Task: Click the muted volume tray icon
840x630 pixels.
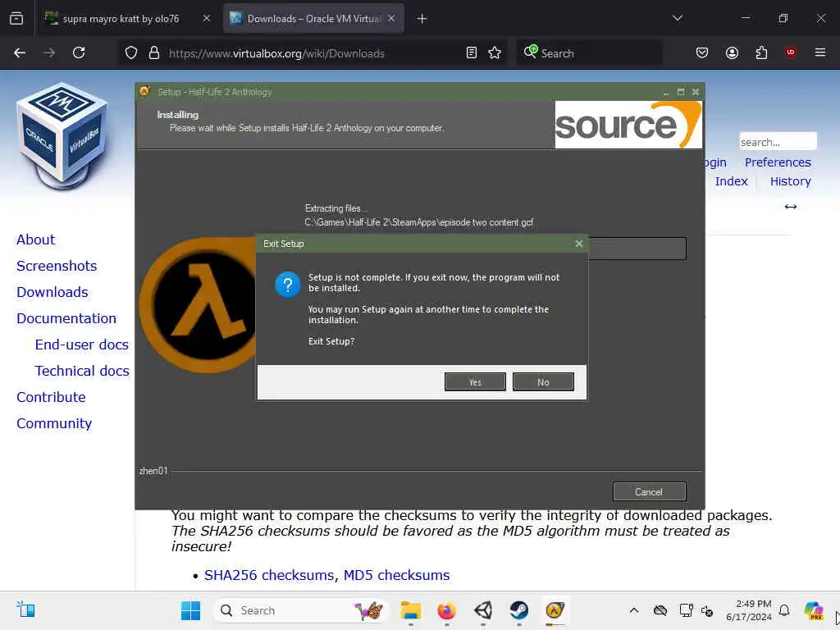Action: pos(707,610)
